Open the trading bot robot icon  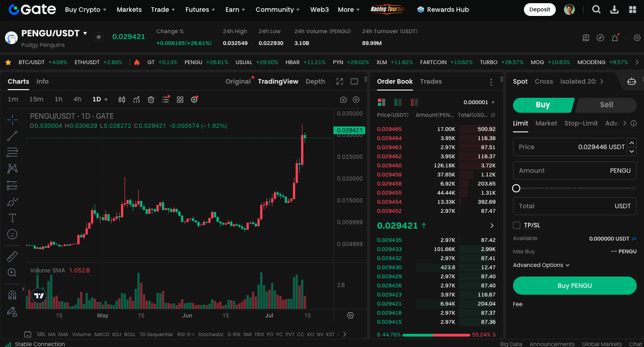(x=631, y=81)
